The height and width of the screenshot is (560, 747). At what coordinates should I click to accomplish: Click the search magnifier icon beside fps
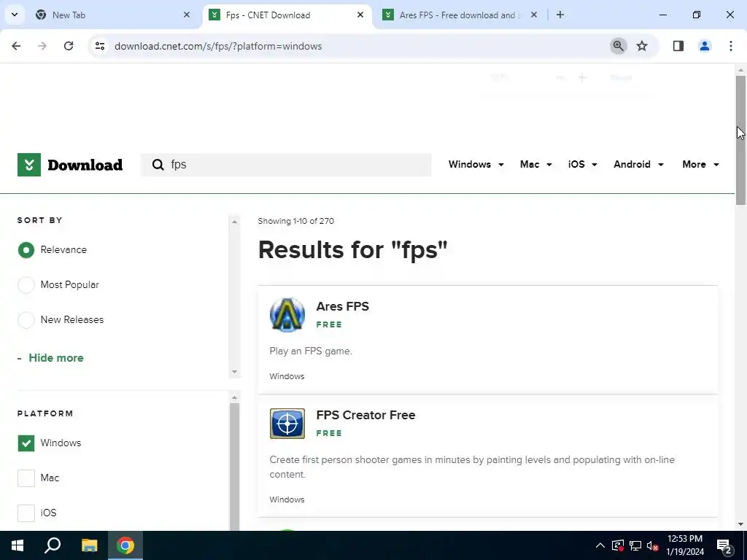pos(158,165)
